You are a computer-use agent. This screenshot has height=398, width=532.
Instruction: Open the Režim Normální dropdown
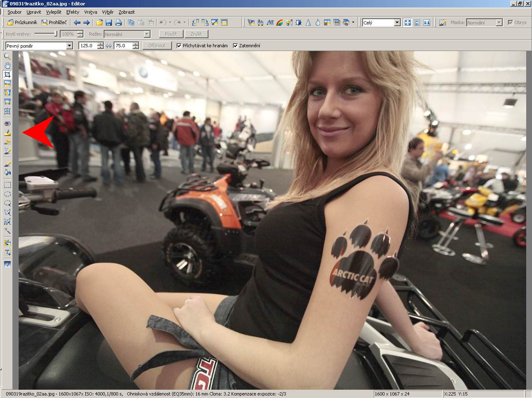(147, 34)
